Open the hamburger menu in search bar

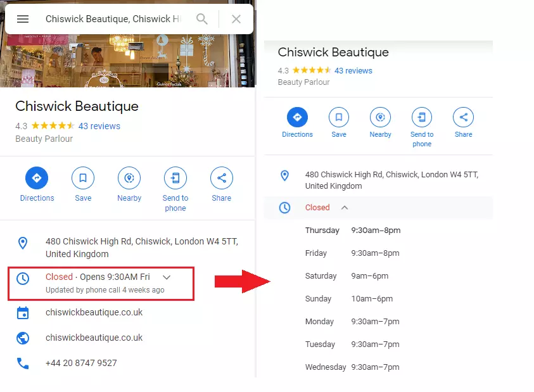(x=23, y=19)
